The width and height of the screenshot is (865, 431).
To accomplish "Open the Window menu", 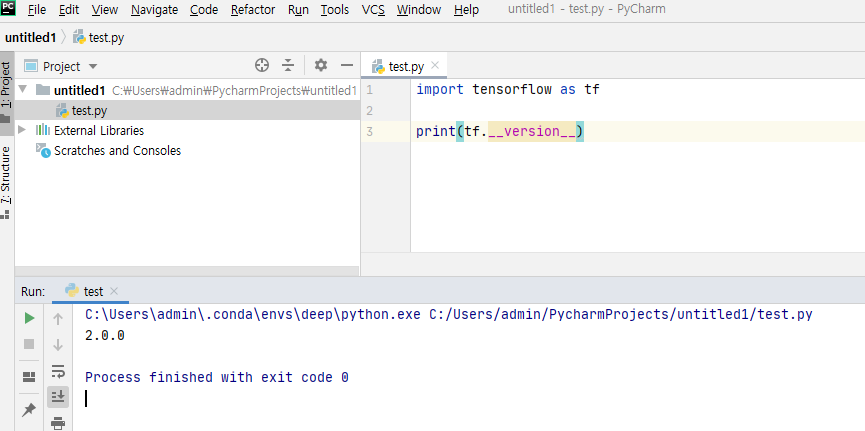I will (x=419, y=9).
